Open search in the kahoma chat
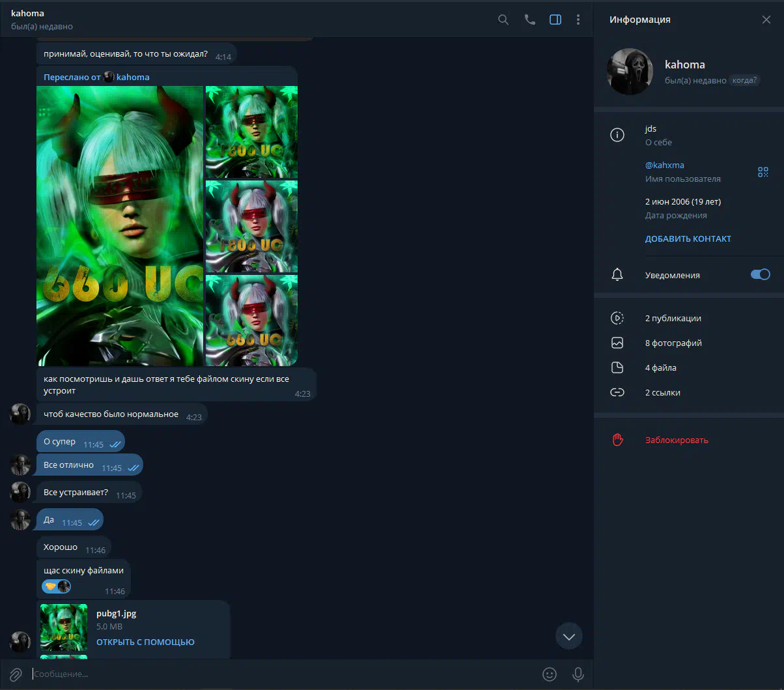Viewport: 784px width, 690px height. pos(503,20)
